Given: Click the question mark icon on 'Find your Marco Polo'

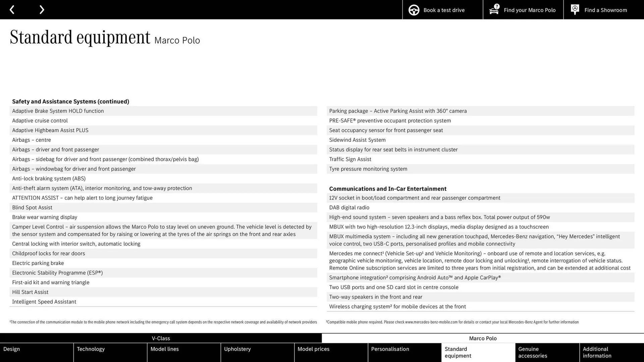Looking at the screenshot, I should pyautogui.click(x=496, y=7).
